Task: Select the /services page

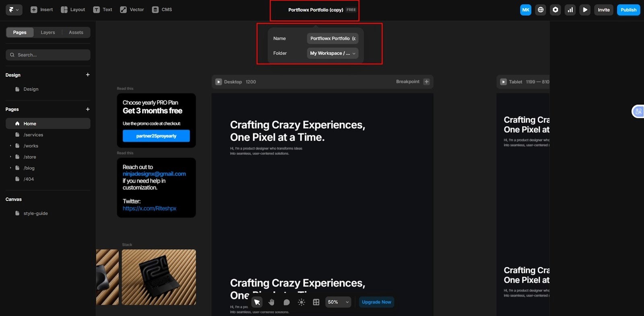Action: [48, 135]
